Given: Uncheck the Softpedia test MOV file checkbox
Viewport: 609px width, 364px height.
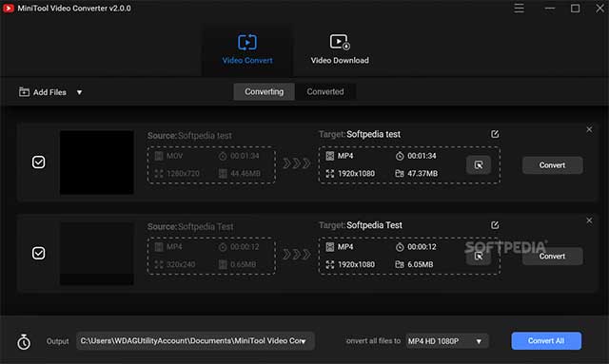Looking at the screenshot, I should (x=38, y=163).
